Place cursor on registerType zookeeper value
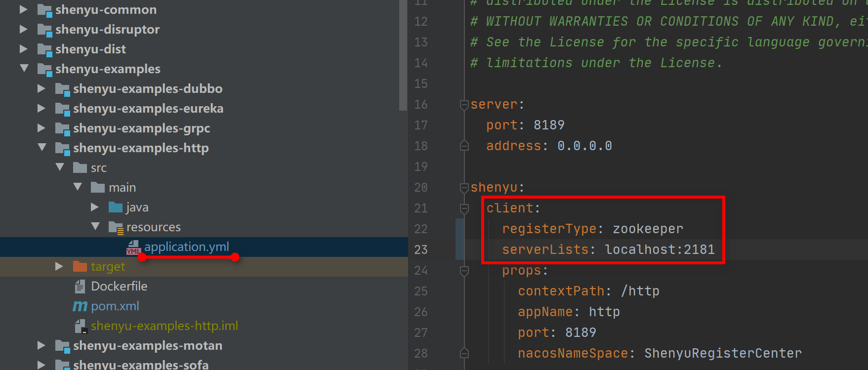The width and height of the screenshot is (868, 370). (648, 229)
